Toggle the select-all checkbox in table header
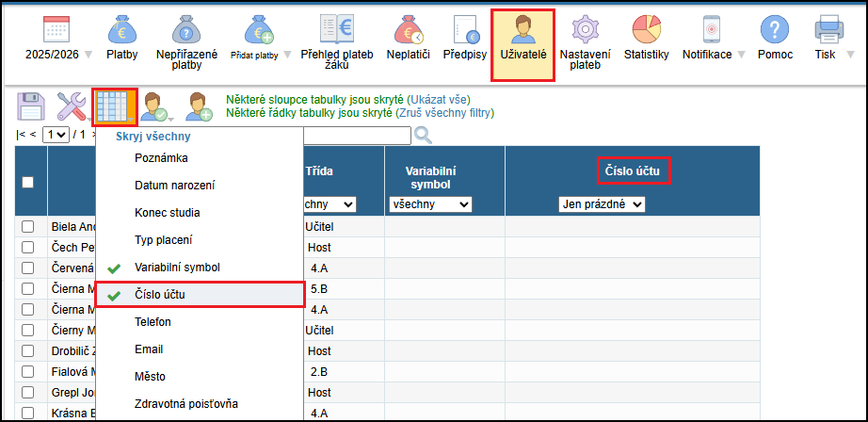This screenshot has width=868, height=422. [x=27, y=183]
